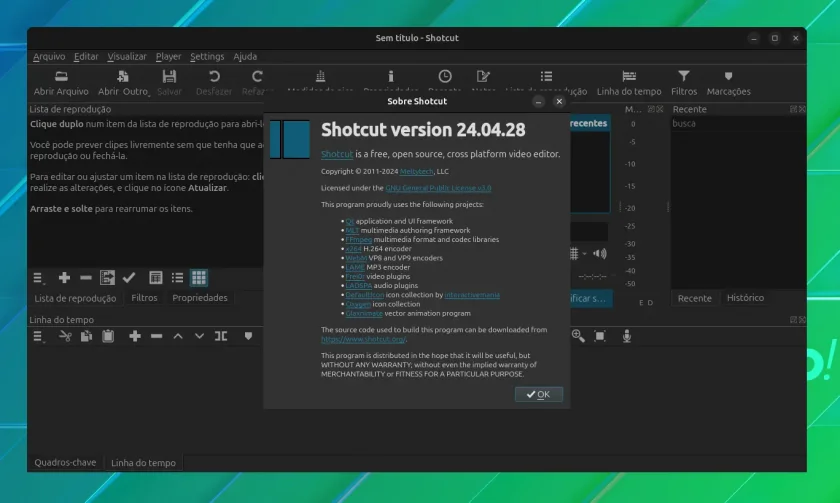Open the grid options dropdown arrow

(584, 254)
